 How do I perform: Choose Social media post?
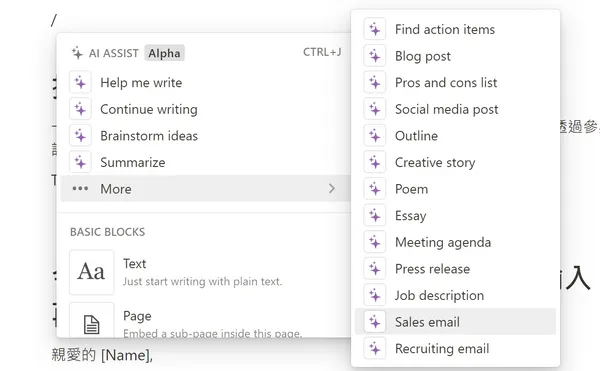click(455, 109)
